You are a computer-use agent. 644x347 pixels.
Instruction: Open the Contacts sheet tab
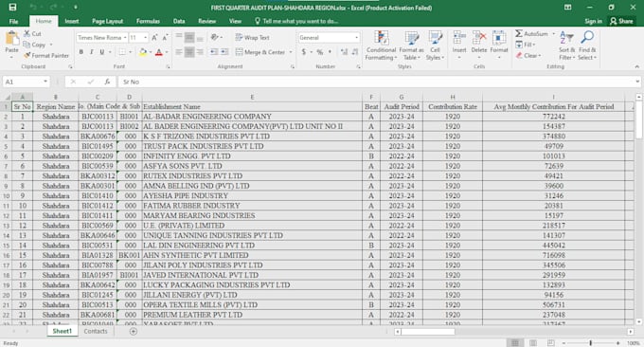click(x=96, y=331)
